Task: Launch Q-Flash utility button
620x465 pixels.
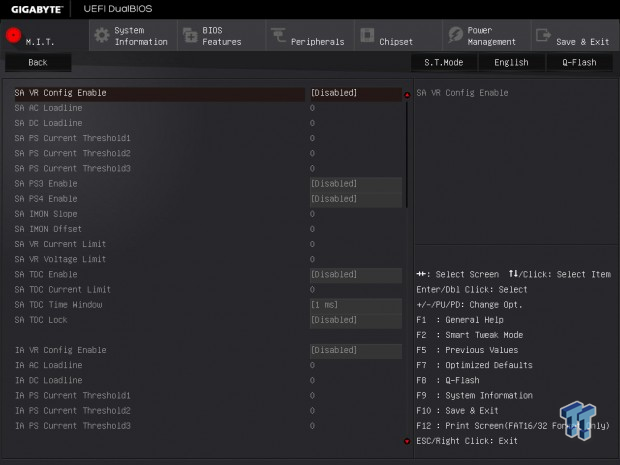Action: tap(579, 62)
